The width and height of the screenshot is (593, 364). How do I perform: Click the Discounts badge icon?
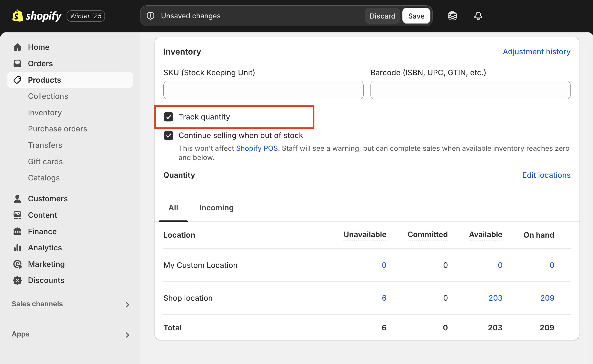click(x=18, y=280)
